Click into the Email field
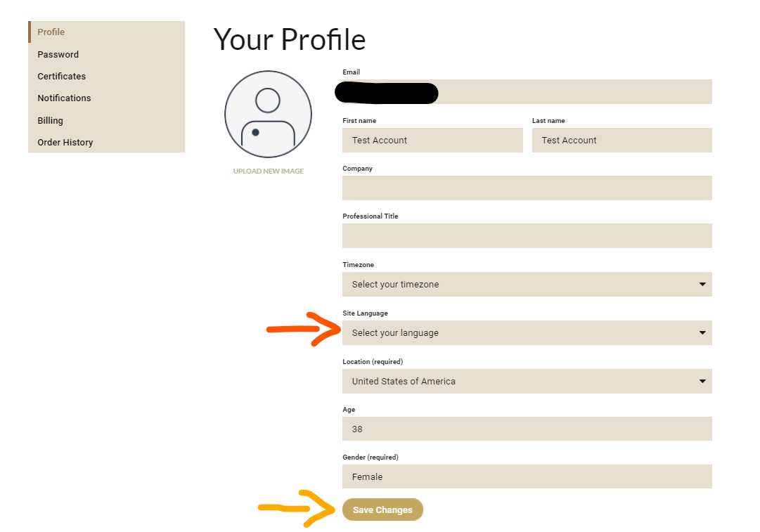The height and width of the screenshot is (532, 760). pyautogui.click(x=527, y=92)
